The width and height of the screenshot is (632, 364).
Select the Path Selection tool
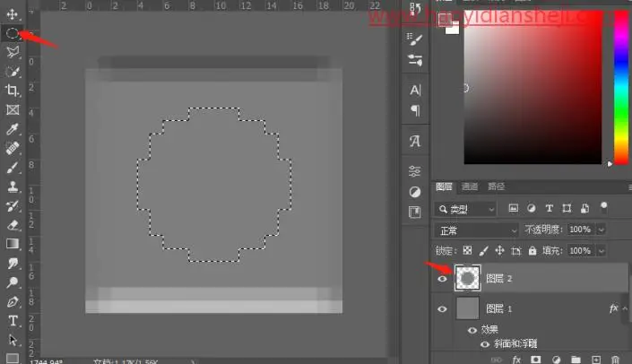13,340
